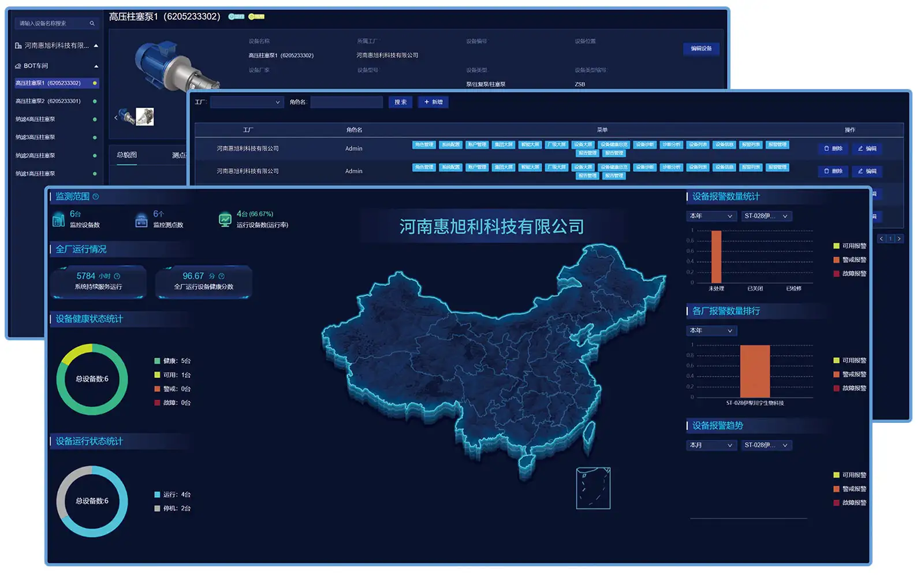Click 删除 button in second Admin row
This screenshot has height=576, width=924.
833,171
